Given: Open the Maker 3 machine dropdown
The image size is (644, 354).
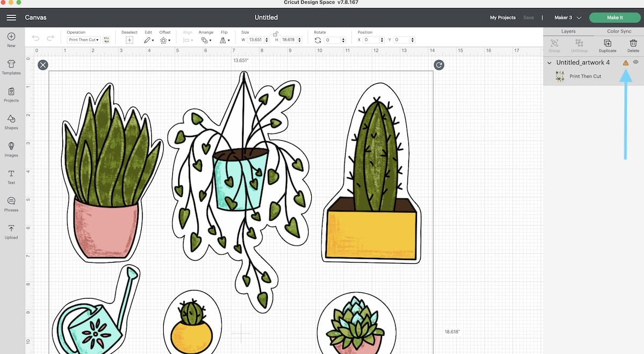Looking at the screenshot, I should (568, 18).
